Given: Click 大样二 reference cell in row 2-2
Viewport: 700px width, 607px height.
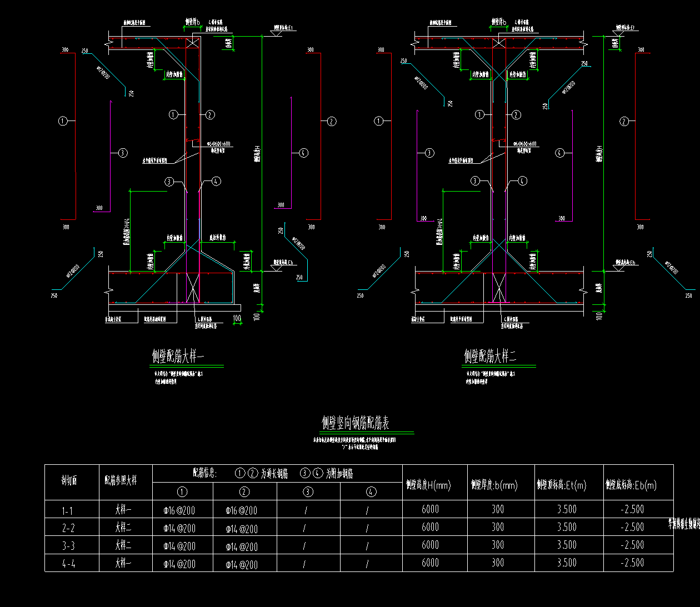Looking at the screenshot, I should 123,527.
